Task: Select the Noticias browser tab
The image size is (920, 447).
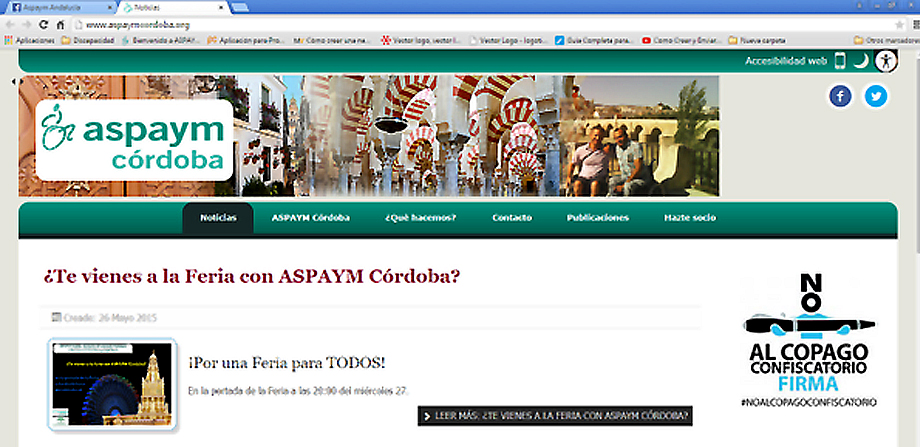Action: point(173,8)
